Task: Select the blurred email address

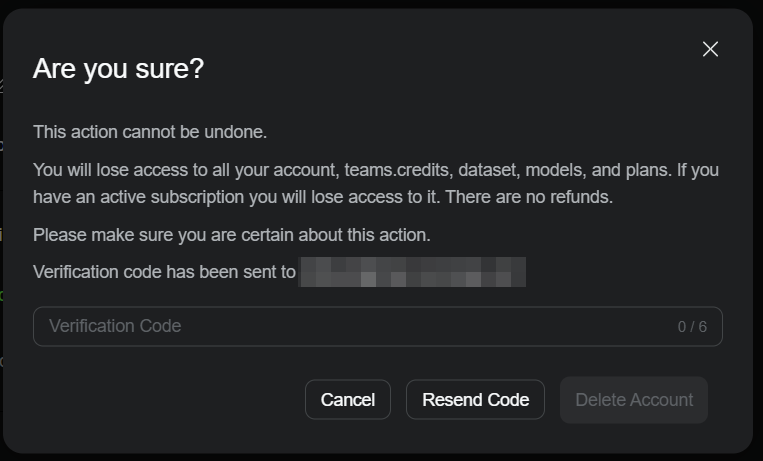Action: [x=412, y=272]
